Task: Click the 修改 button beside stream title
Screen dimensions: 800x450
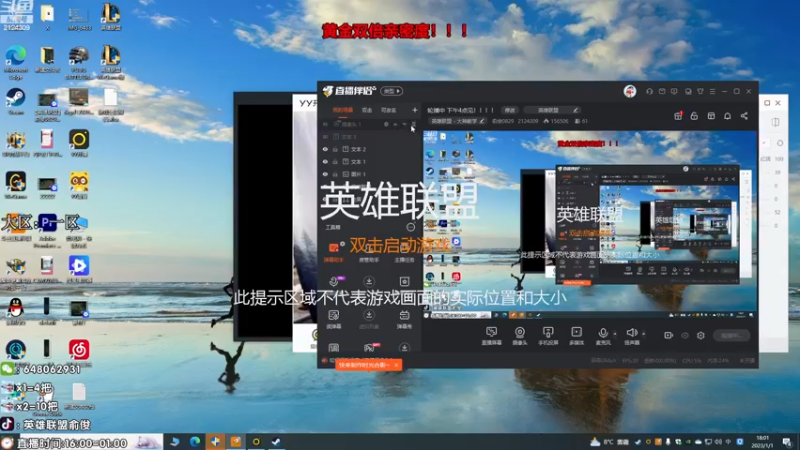Action: click(510, 110)
